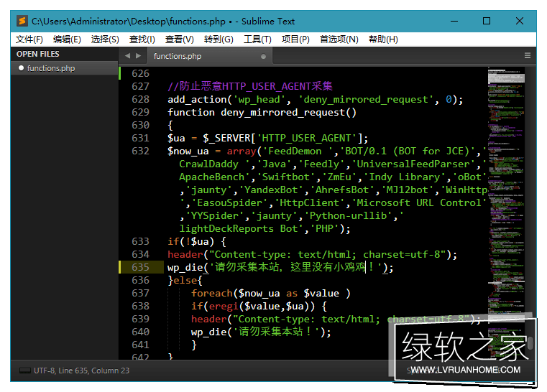Open the 工具(T) menu
This screenshot has width=547, height=392.
[257, 39]
